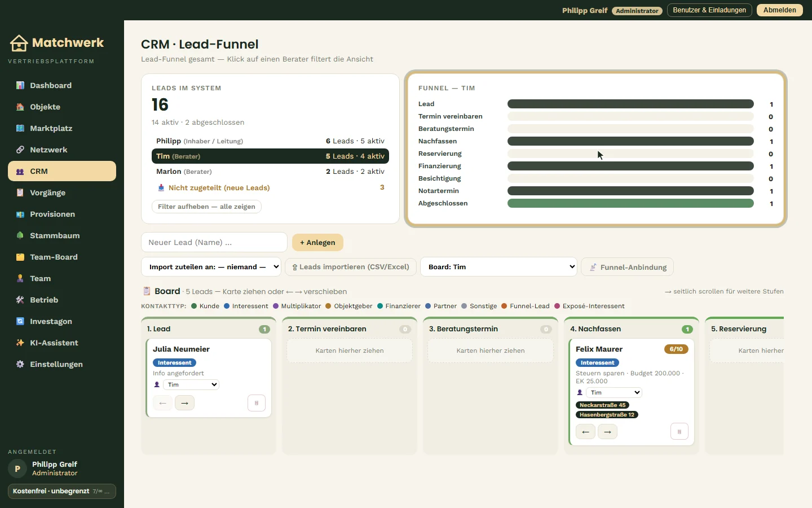Click the '+ Anlegen' button
812x508 pixels.
(317, 243)
